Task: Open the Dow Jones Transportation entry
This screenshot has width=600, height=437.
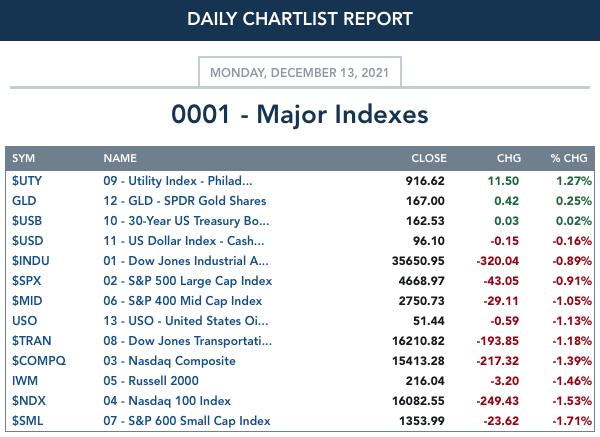Action: point(188,341)
